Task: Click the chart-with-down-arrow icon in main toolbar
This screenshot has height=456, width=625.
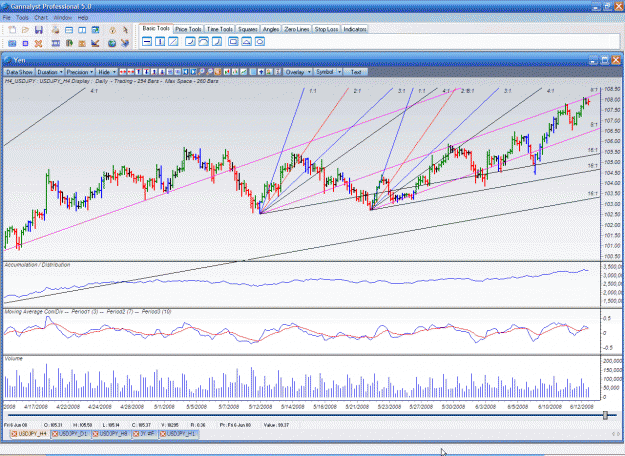Action: (95, 43)
